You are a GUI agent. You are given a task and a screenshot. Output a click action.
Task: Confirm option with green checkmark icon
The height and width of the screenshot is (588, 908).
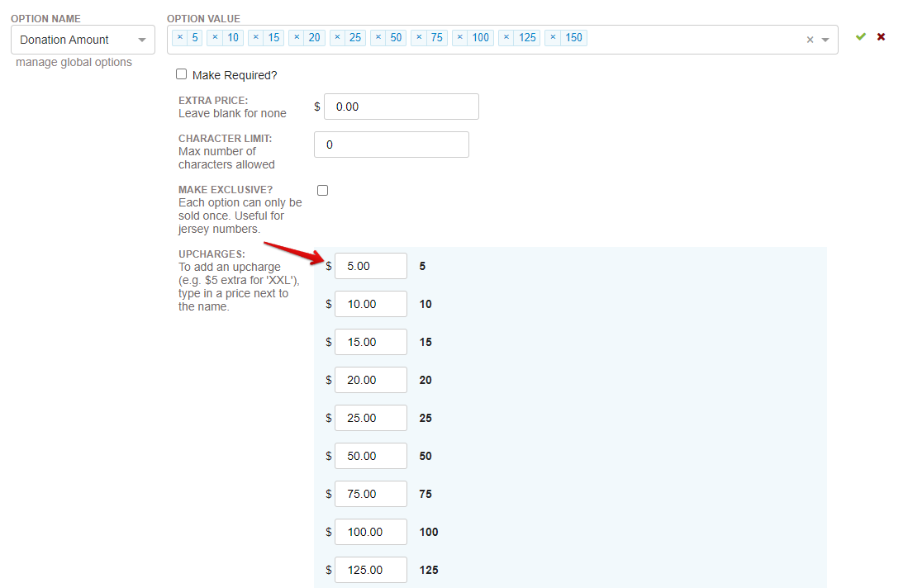[x=861, y=36]
